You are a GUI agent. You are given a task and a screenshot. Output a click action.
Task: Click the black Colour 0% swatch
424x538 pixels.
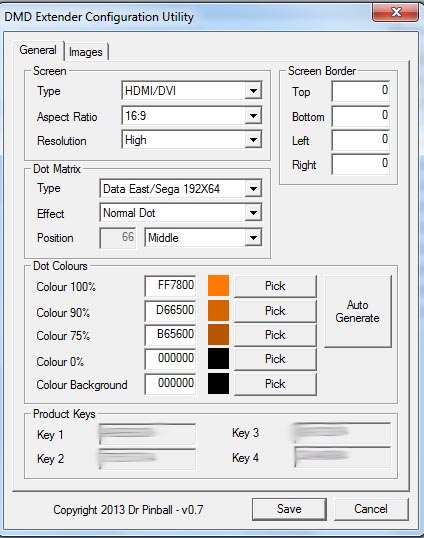click(218, 359)
